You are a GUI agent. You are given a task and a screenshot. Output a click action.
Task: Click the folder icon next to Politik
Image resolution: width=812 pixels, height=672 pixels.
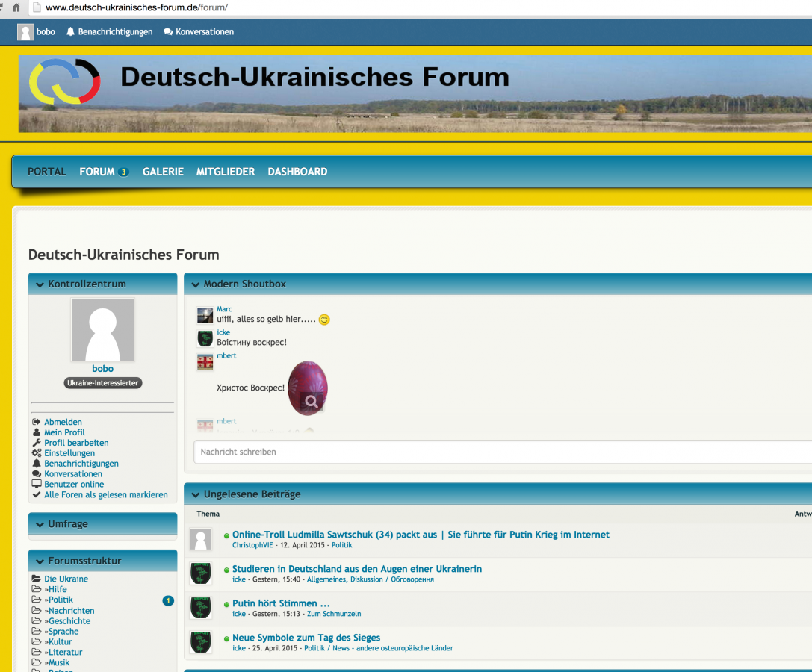pos(37,600)
